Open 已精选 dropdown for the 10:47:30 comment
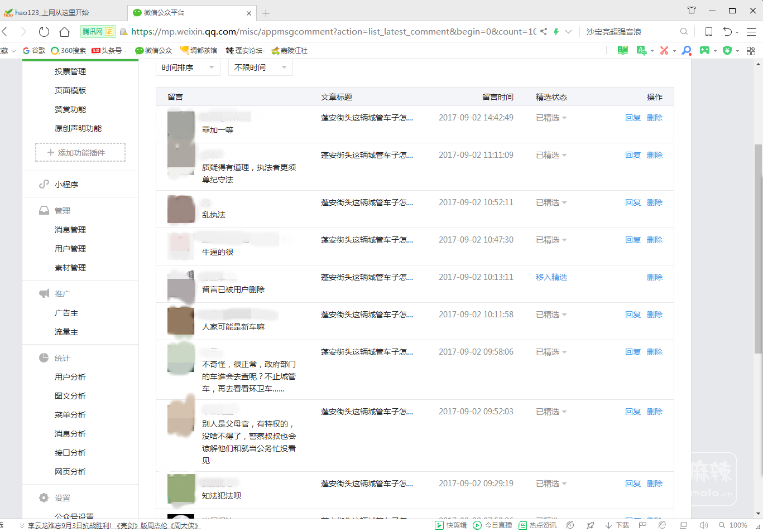 tap(551, 240)
